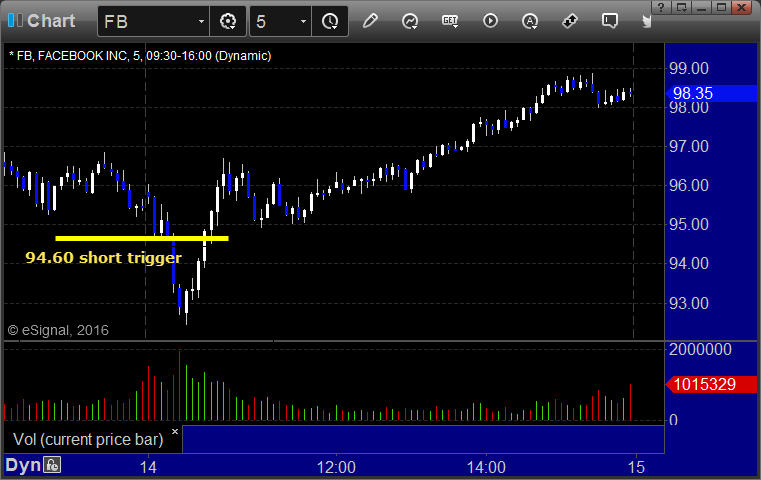The image size is (761, 480).
Task: Click the 96.00 price axis label
Action: pos(689,185)
